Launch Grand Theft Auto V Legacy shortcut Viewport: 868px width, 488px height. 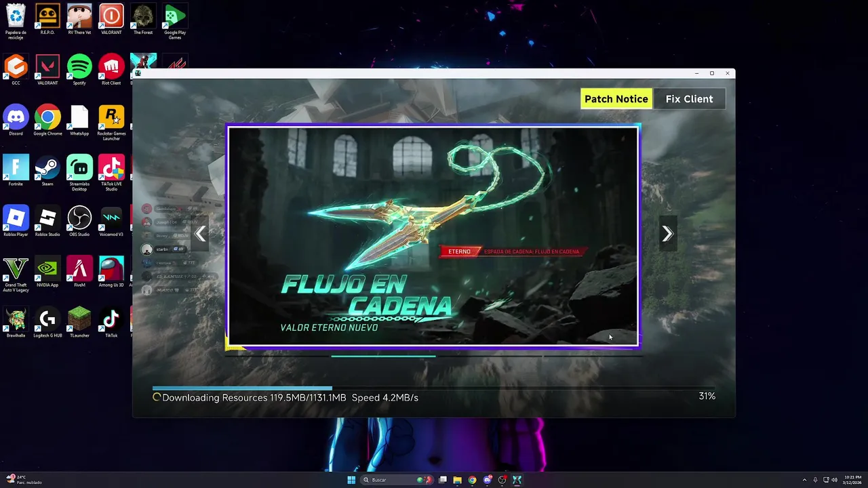(16, 274)
